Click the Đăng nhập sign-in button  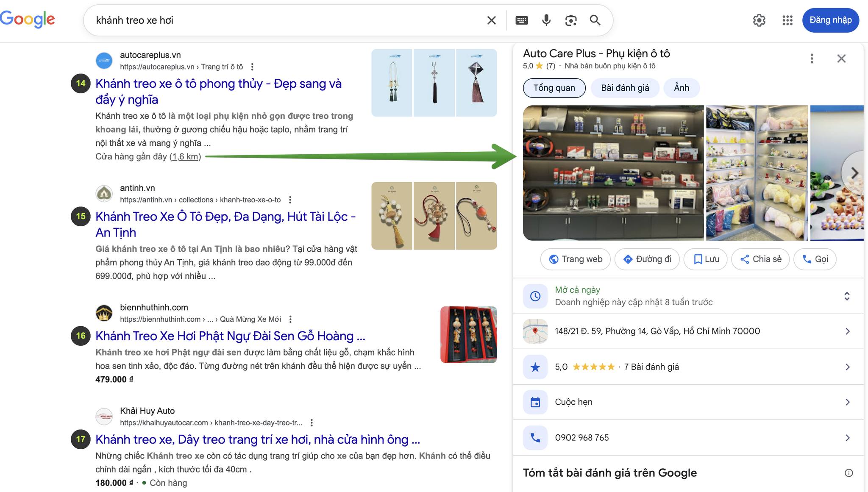[x=830, y=20]
